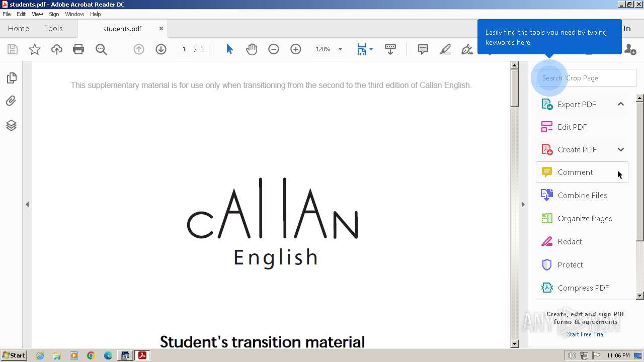
Task: Collapse the left navigation pane arrow
Action: [x=27, y=204]
